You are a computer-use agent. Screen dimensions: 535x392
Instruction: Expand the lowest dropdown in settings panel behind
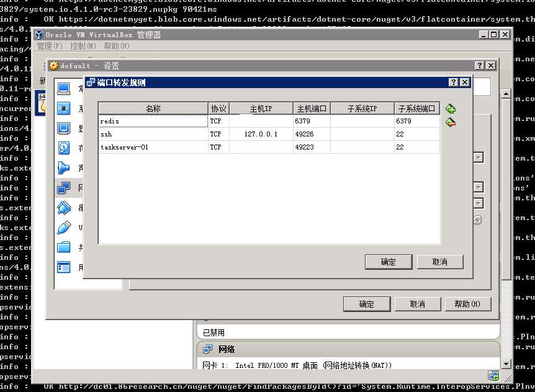(479, 203)
